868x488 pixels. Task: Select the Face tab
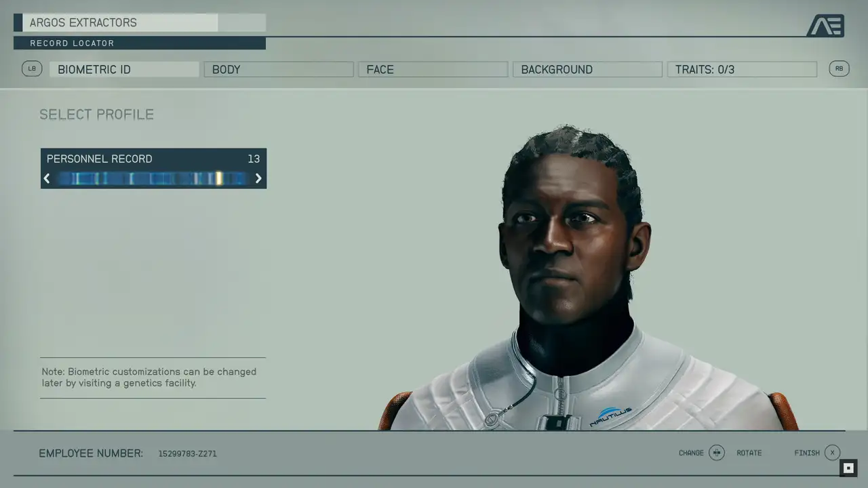[x=433, y=69]
